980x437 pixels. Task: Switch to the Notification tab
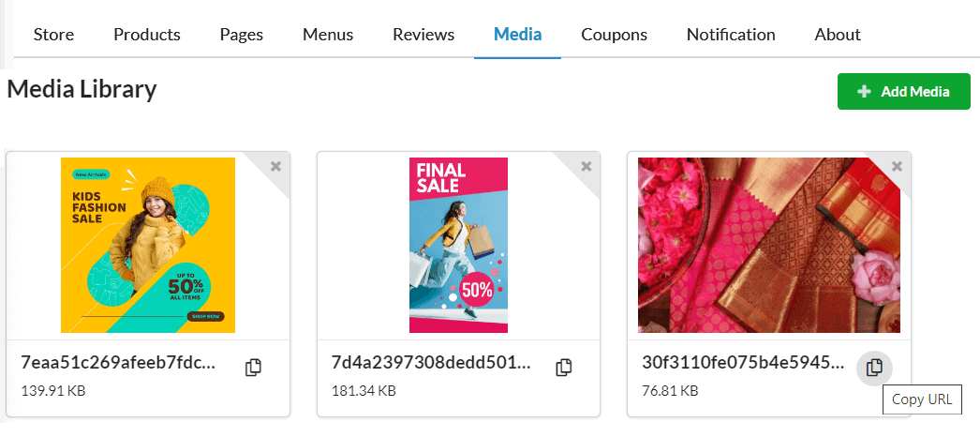pos(731,35)
